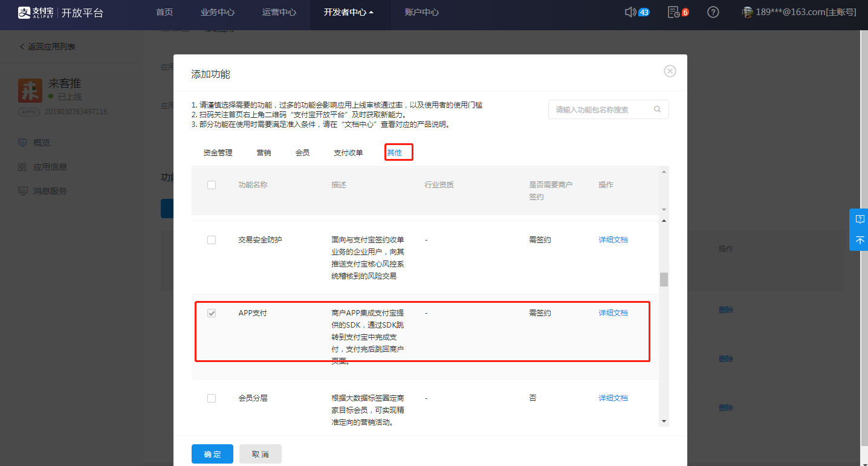Click the 添加功能 dialog title
The image size is (868, 466).
(x=211, y=74)
